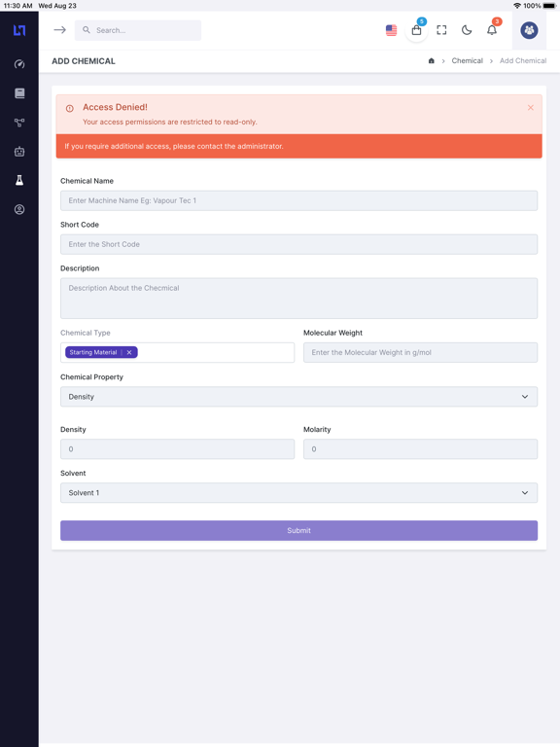Viewport: 560px width, 747px height.
Task: Check the battery indicator
Action: (549, 6)
